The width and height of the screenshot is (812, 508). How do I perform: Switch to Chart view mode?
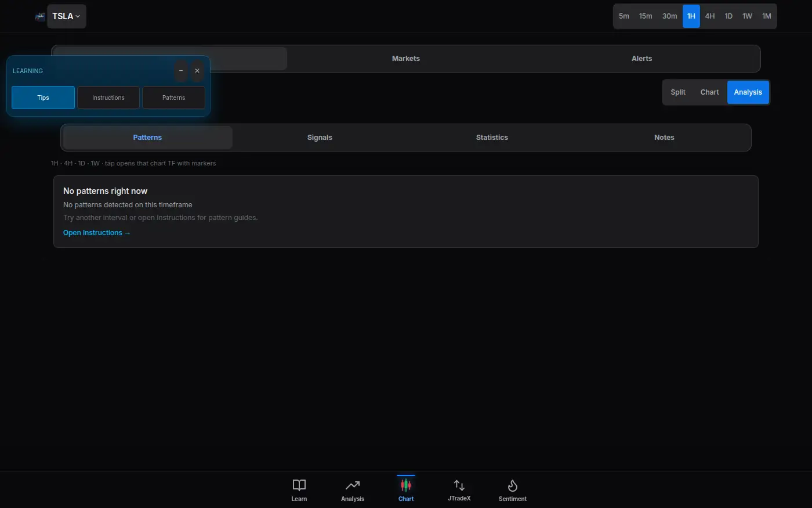709,92
